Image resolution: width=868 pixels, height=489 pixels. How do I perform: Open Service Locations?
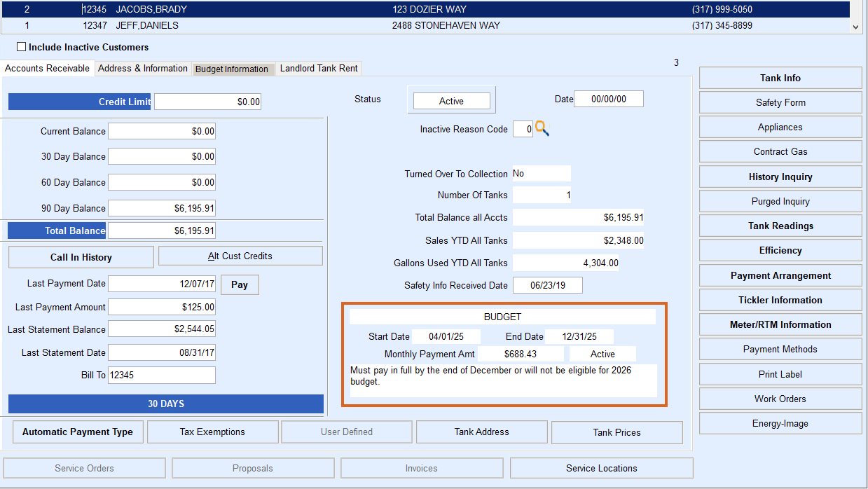click(602, 468)
